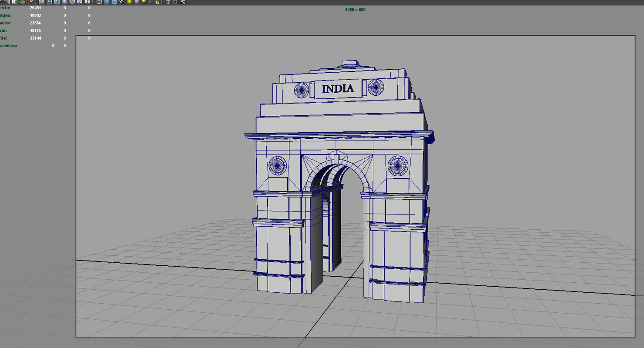Image resolution: width=644 pixels, height=348 pixels.
Task: Toggle X-Ray shading mode
Action: (168, 2)
